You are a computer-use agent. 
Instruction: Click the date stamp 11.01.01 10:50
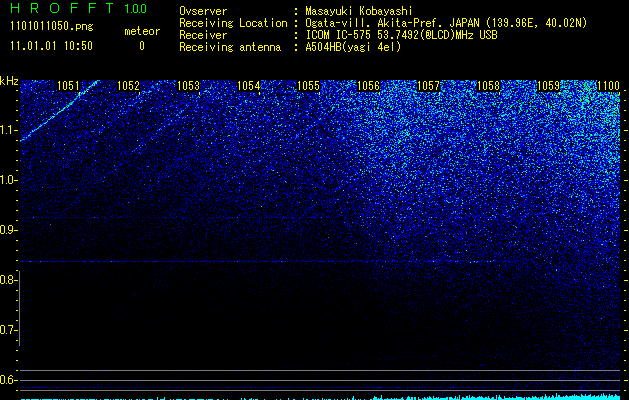coord(52,46)
